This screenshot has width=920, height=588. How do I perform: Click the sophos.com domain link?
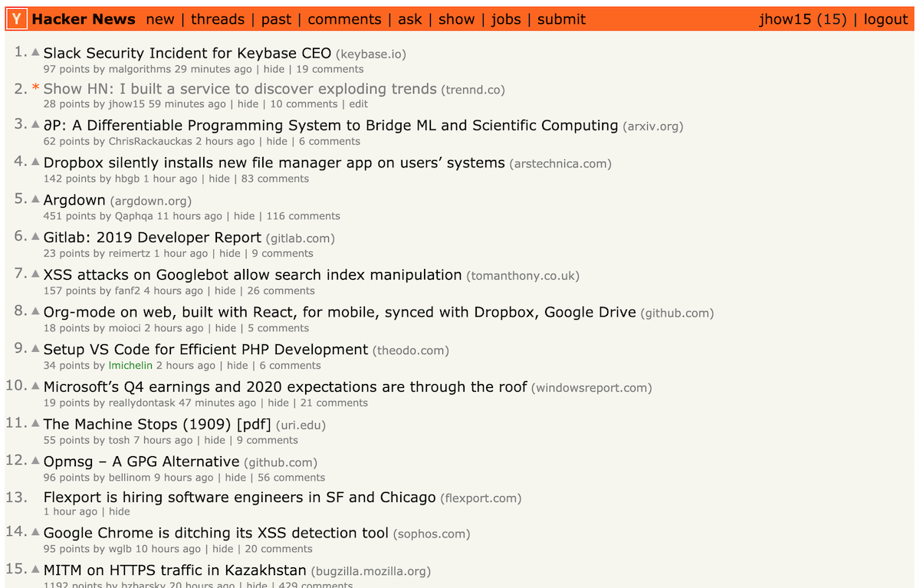tap(432, 534)
